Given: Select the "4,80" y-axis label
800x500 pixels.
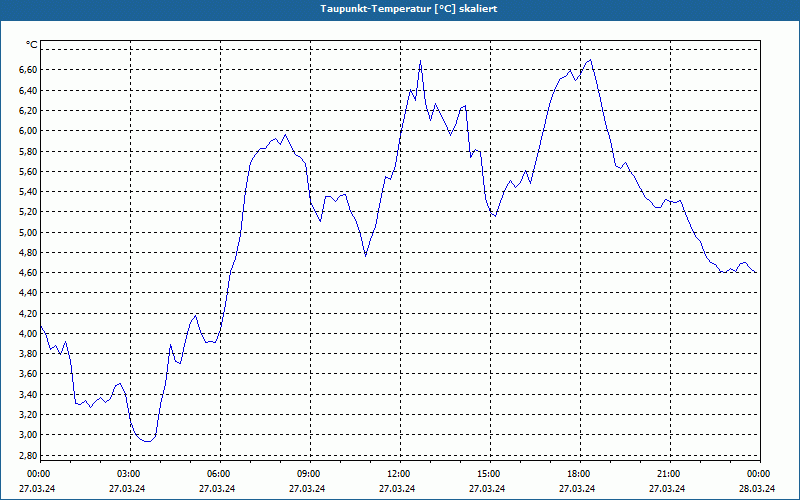Looking at the screenshot, I should coord(29,253).
